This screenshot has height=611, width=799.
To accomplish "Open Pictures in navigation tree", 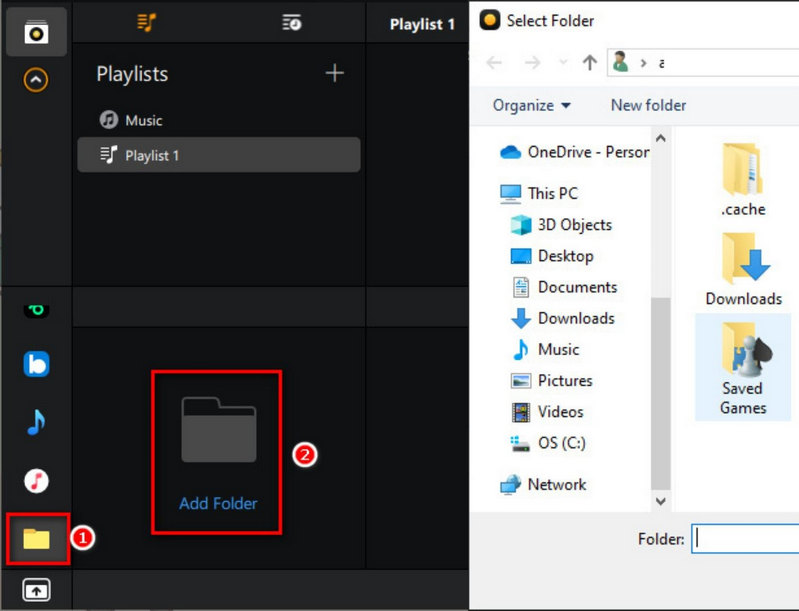I will click(x=551, y=381).
